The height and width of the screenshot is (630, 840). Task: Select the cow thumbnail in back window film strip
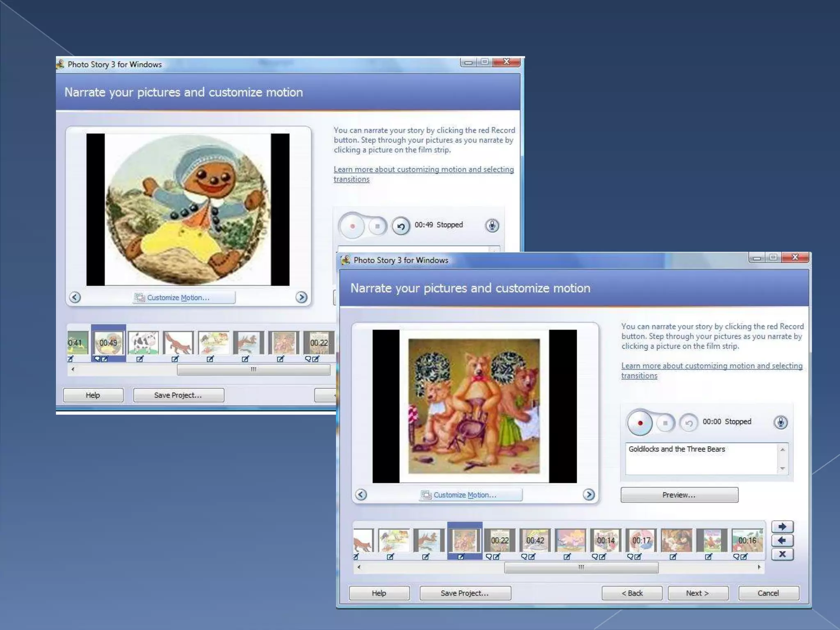click(x=143, y=343)
